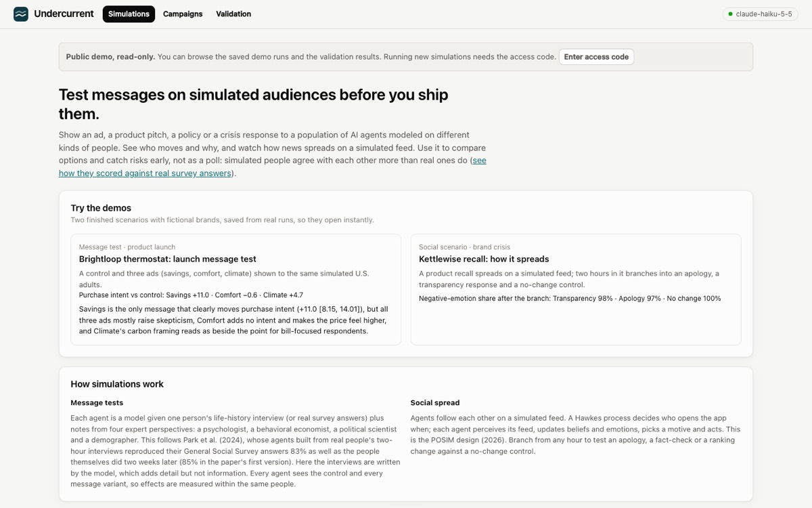Click the 'Message tests' subheading

(x=97, y=403)
